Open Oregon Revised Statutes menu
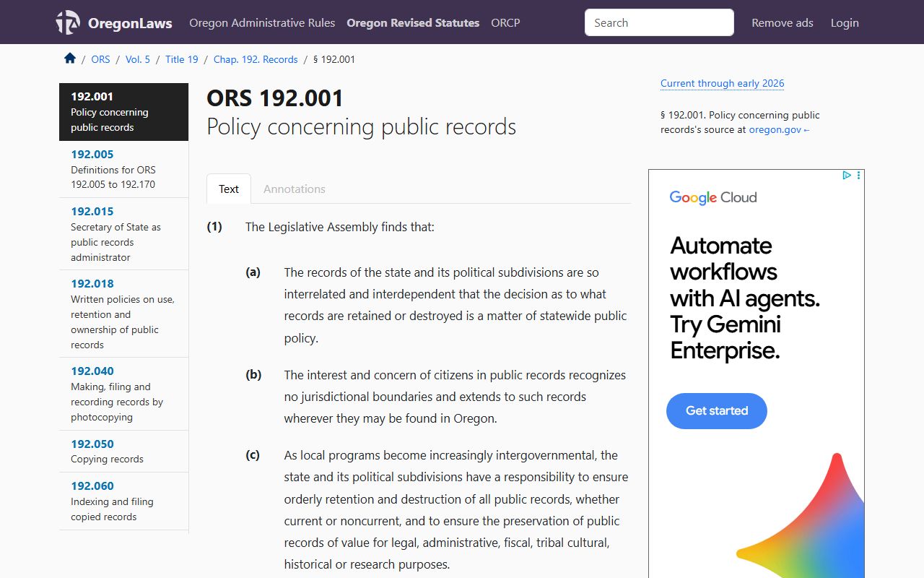924x578 pixels. 413,22
